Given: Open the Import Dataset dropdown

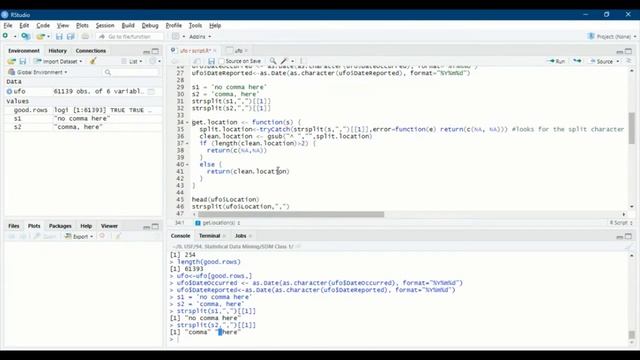Looking at the screenshot, I should [58, 61].
